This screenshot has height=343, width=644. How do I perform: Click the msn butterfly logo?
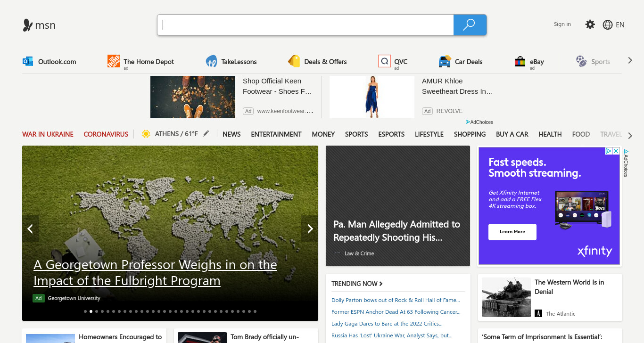(x=28, y=25)
